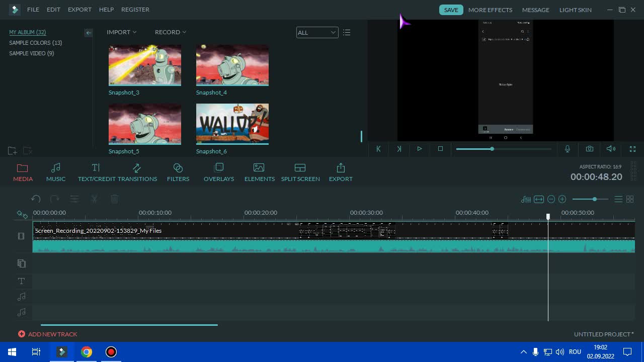Toggle the timeline link icon beside the ruler
This screenshot has height=362, width=644.
(x=22, y=214)
